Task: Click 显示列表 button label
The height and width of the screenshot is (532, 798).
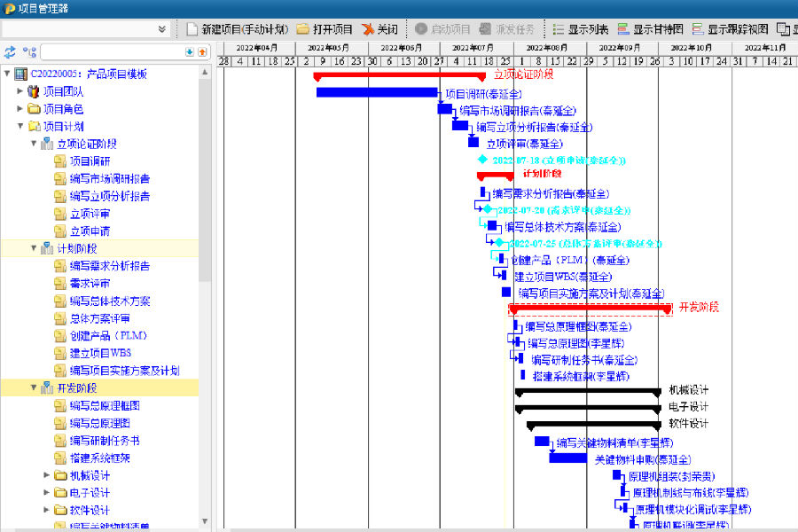Action: pyautogui.click(x=589, y=29)
